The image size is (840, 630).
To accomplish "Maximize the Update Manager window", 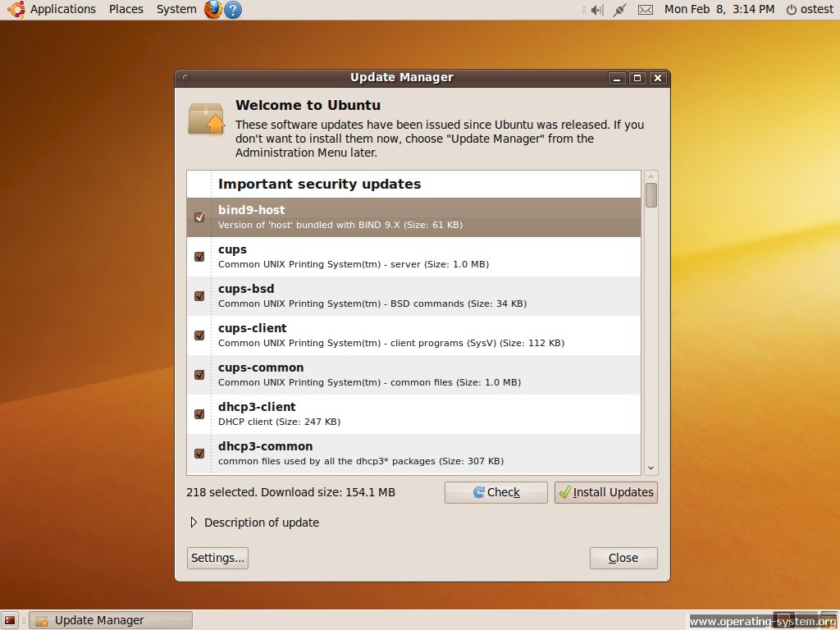I will click(x=637, y=78).
